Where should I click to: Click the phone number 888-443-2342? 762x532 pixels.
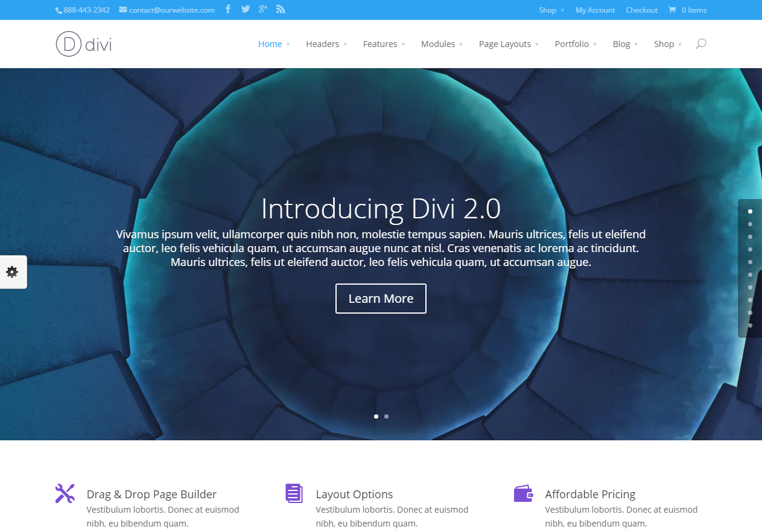pyautogui.click(x=86, y=10)
